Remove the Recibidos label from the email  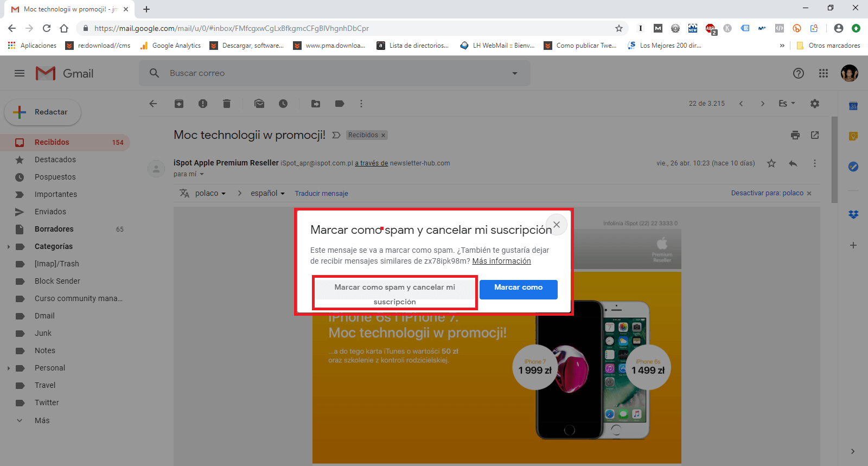tap(383, 136)
